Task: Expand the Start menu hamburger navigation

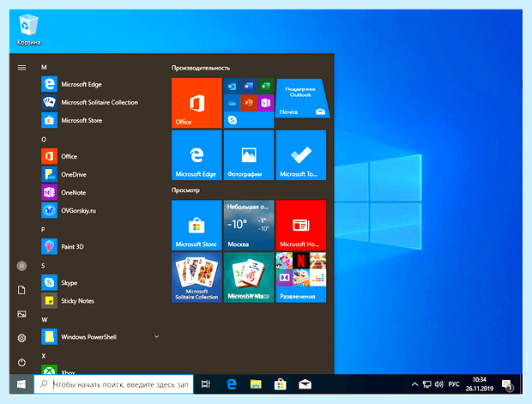Action: pos(21,68)
